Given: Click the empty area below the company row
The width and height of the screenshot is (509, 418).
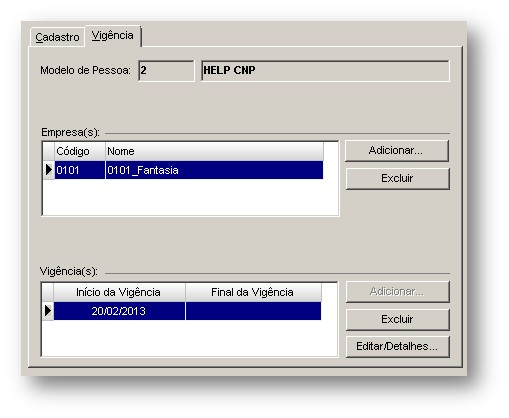Looking at the screenshot, I should pos(190,197).
